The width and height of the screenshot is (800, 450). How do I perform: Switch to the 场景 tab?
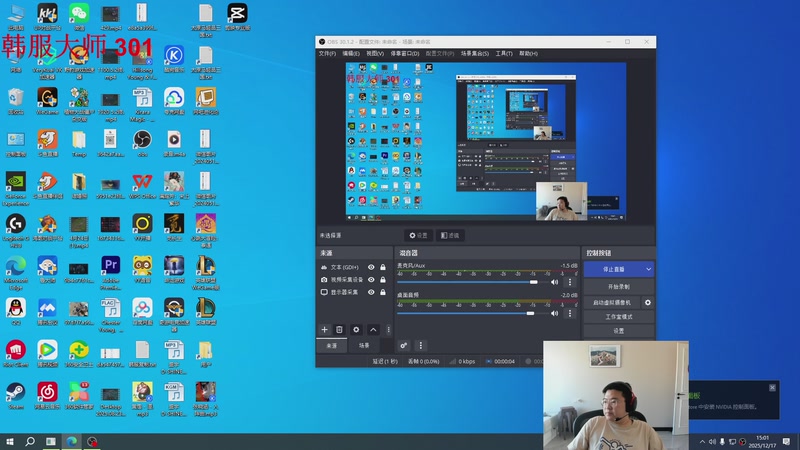tap(364, 345)
